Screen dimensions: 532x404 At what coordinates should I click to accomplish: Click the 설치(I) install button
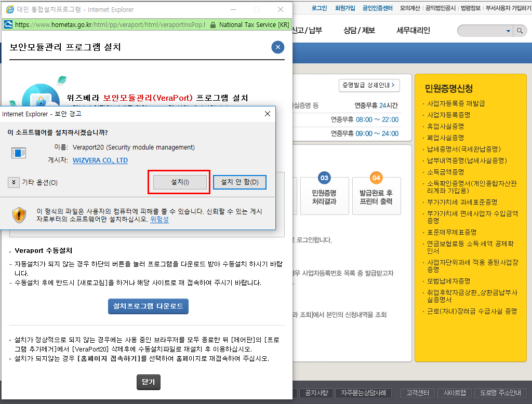[x=180, y=182]
